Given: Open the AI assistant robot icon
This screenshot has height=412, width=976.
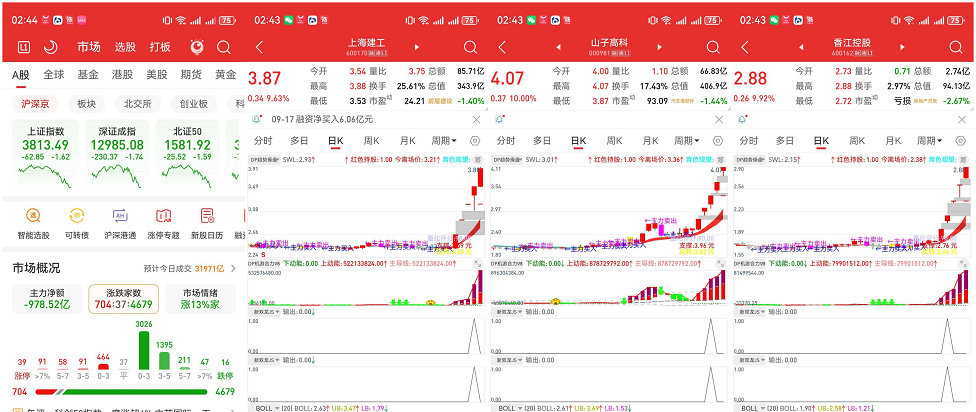Looking at the screenshot, I should [x=197, y=47].
